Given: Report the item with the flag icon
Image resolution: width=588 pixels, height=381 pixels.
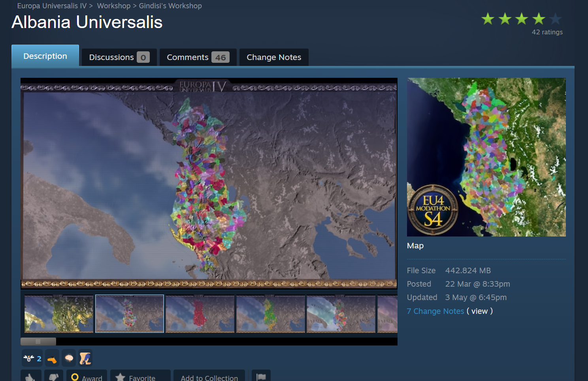Looking at the screenshot, I should pos(261,377).
